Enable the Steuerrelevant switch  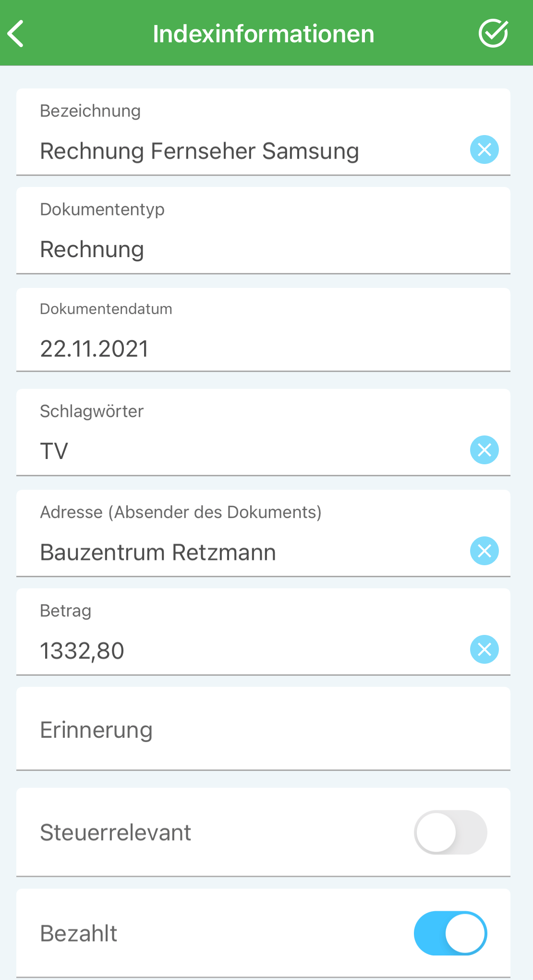(450, 832)
